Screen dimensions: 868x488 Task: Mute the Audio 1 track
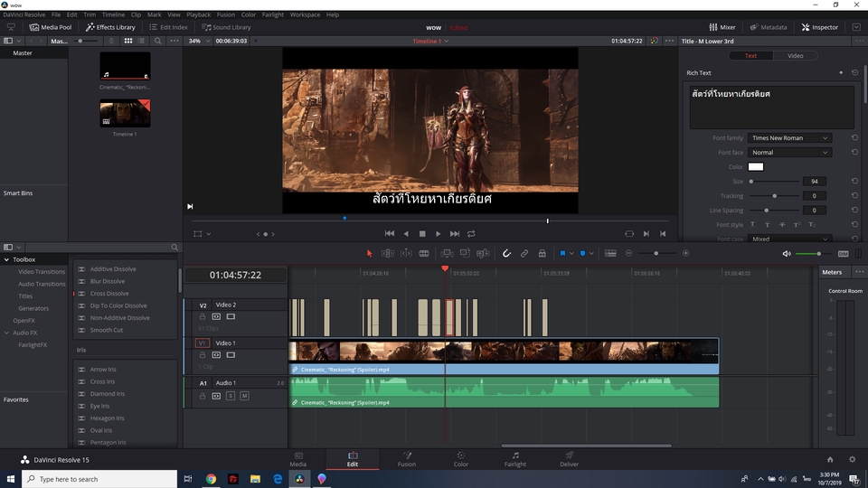244,396
